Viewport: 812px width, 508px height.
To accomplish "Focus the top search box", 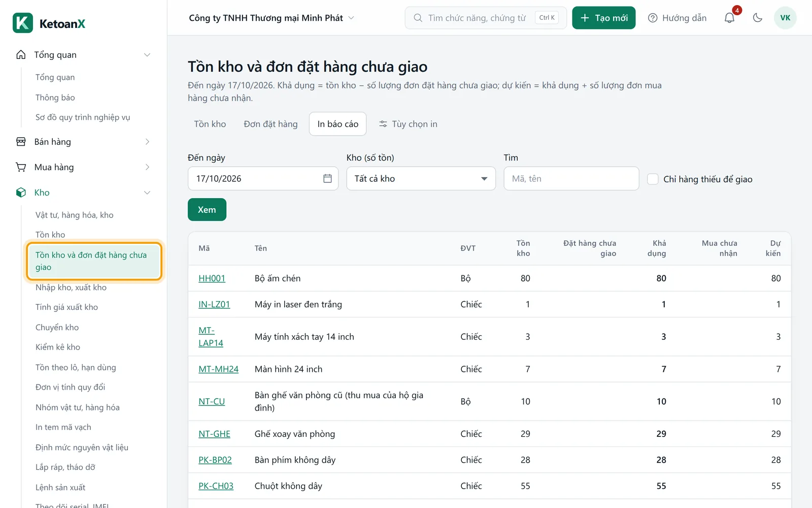I will (486, 18).
